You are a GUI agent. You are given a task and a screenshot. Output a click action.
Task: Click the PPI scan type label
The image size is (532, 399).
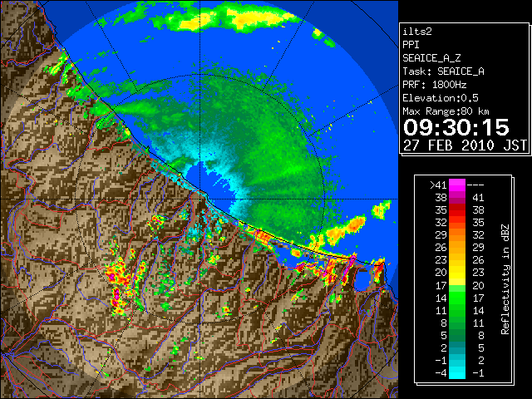411,45
